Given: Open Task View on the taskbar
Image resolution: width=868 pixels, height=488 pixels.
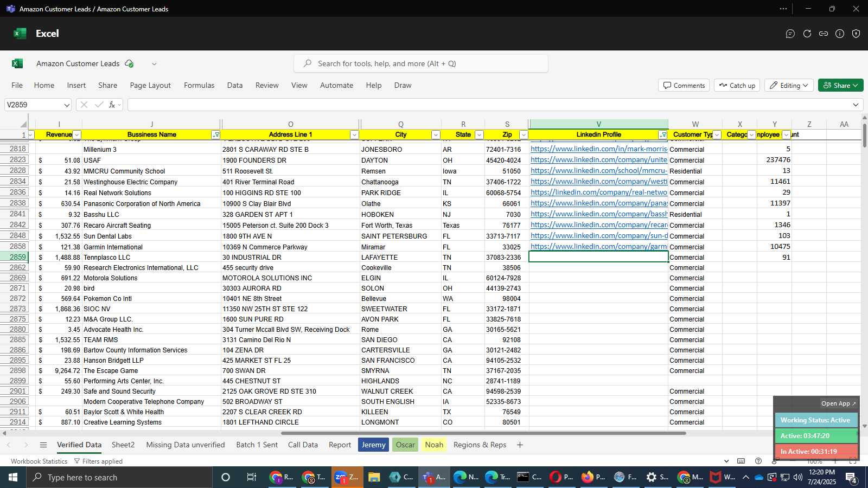Looking at the screenshot, I should [252, 477].
